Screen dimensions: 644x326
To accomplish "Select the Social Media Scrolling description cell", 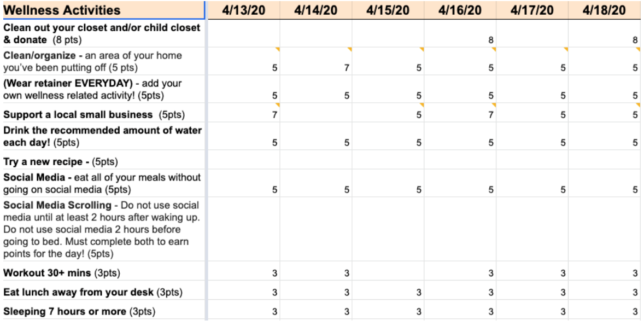I will [x=103, y=229].
